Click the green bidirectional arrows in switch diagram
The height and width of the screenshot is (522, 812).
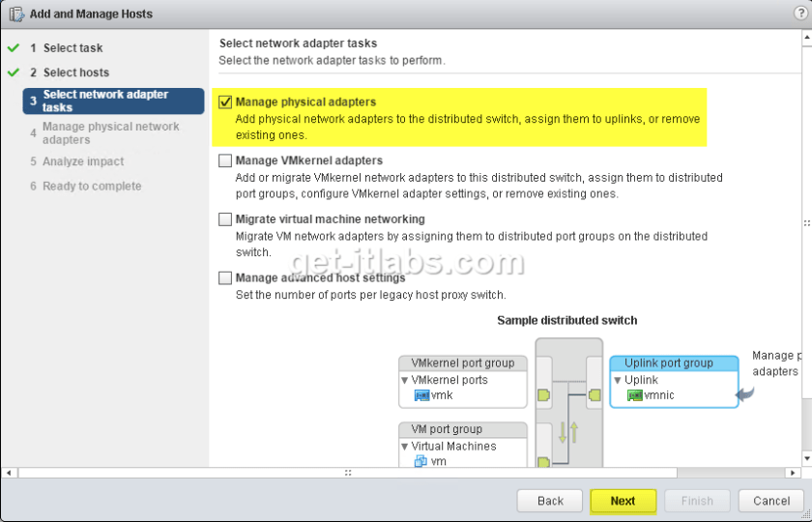pos(568,432)
